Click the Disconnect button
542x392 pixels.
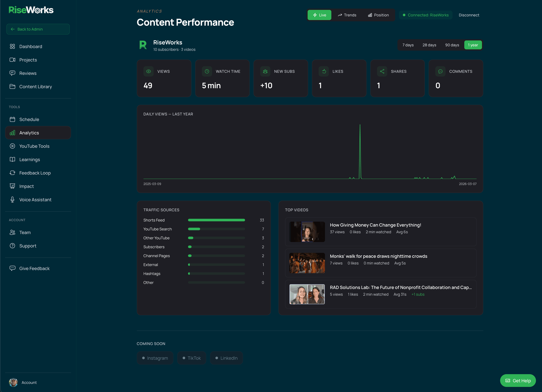(469, 15)
